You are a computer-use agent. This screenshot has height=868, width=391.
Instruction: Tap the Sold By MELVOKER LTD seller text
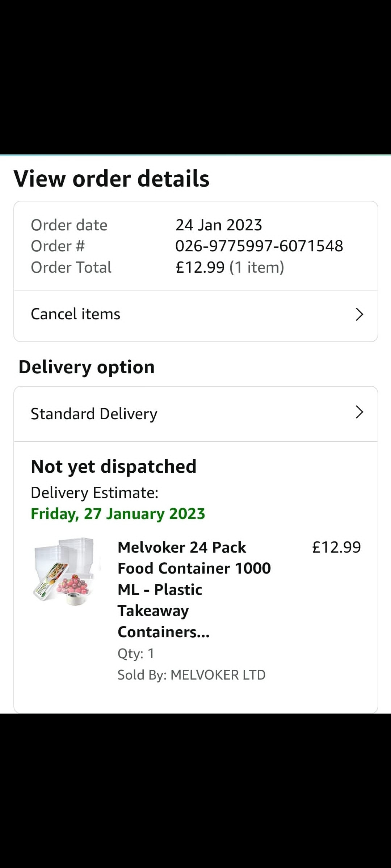click(192, 675)
